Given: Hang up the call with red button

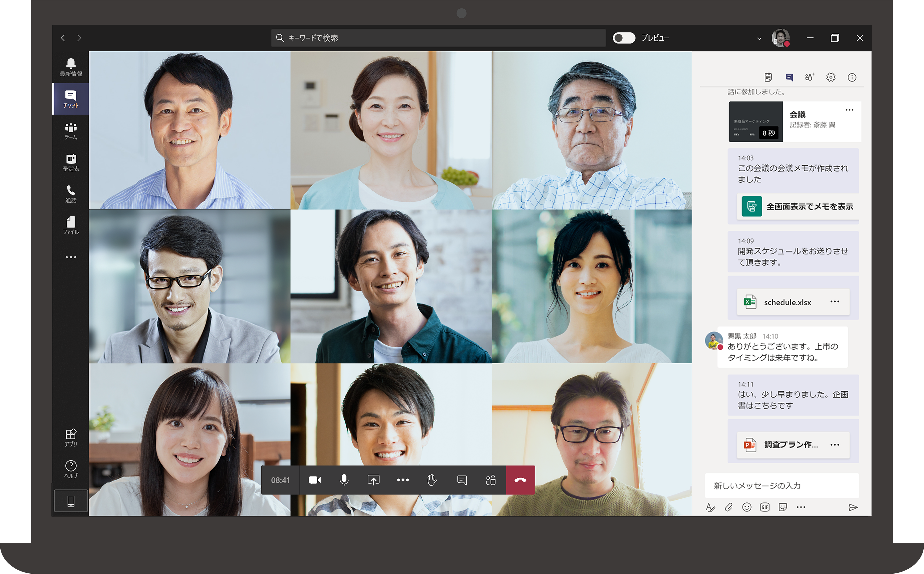Looking at the screenshot, I should (520, 480).
